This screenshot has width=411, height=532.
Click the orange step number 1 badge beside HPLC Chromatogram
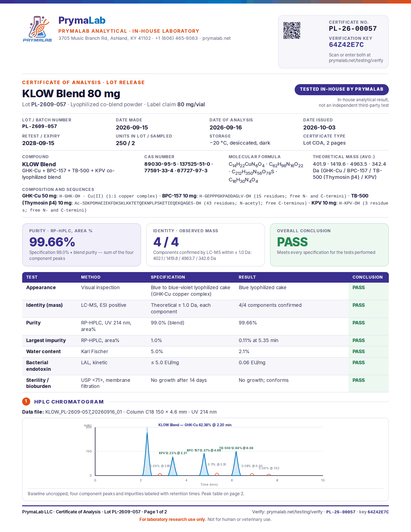(x=26, y=402)
